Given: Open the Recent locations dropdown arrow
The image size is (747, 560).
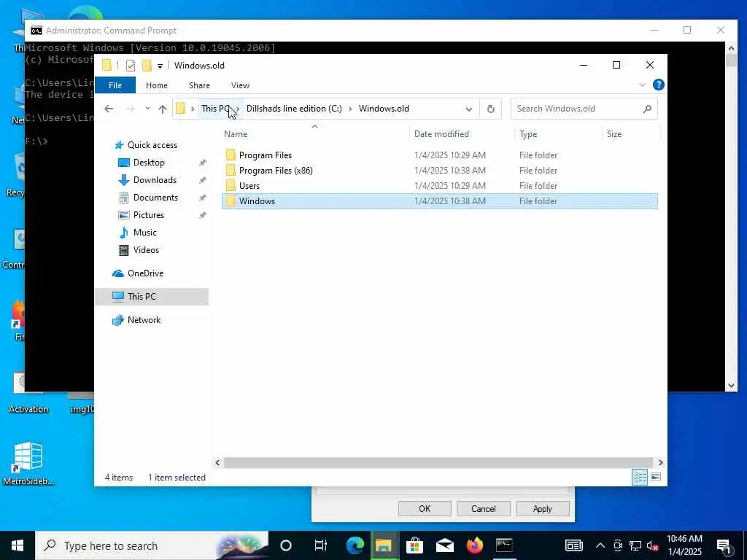Looking at the screenshot, I should pyautogui.click(x=147, y=109).
